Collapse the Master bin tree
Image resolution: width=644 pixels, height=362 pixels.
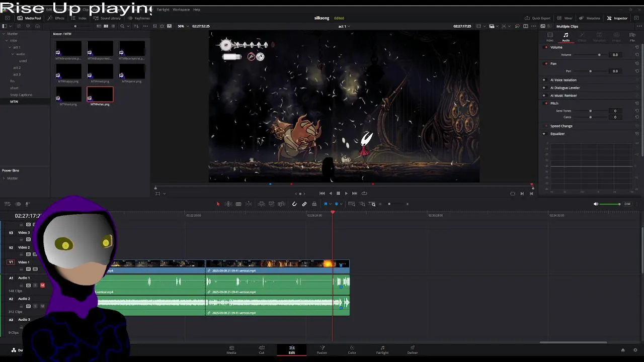pos(4,34)
